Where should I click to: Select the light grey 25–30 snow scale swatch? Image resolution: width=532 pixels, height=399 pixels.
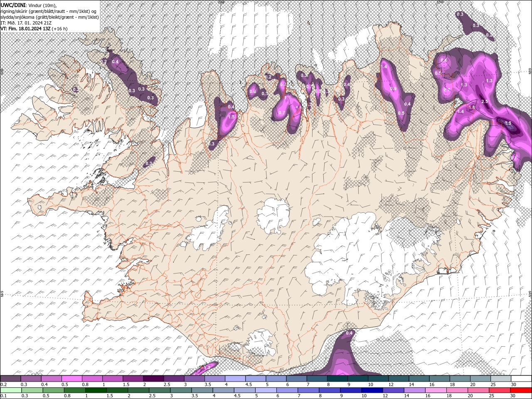500,378
